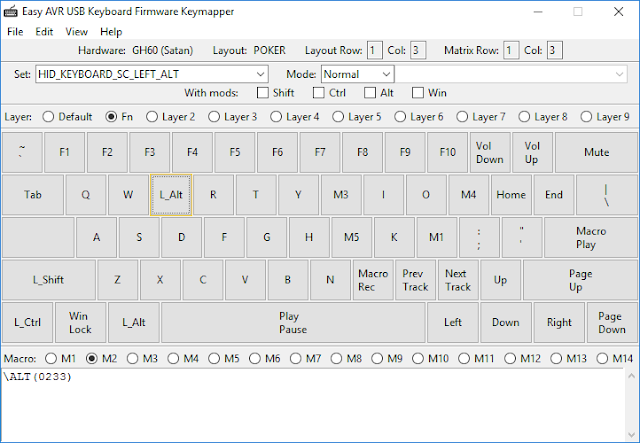This screenshot has width=640, height=443.
Task: Open the Help menu
Action: coord(111,32)
